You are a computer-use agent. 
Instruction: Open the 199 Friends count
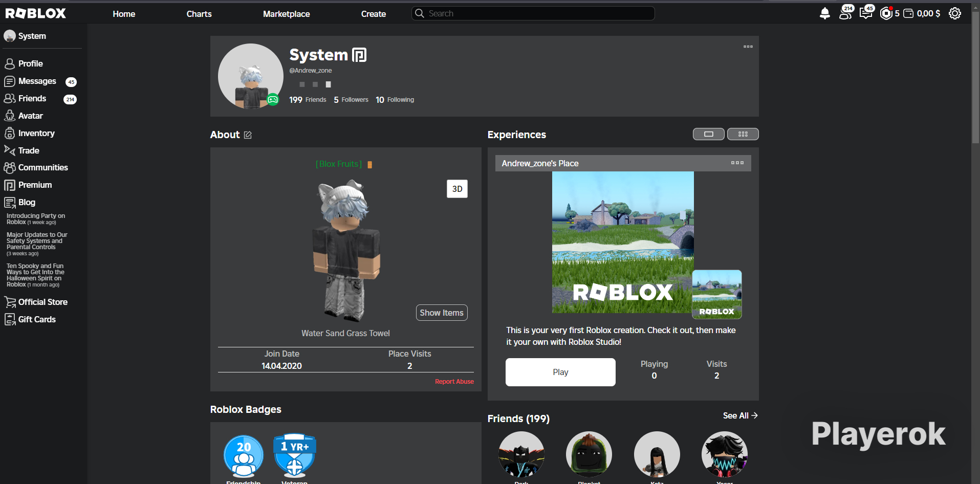click(308, 100)
